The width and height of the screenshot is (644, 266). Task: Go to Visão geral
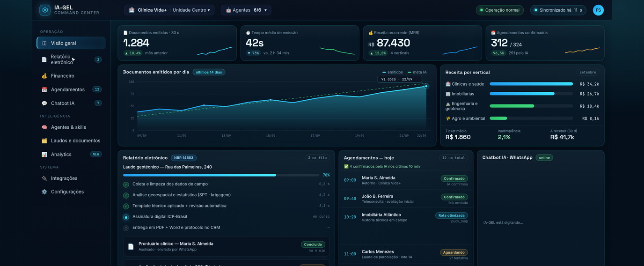click(x=71, y=43)
